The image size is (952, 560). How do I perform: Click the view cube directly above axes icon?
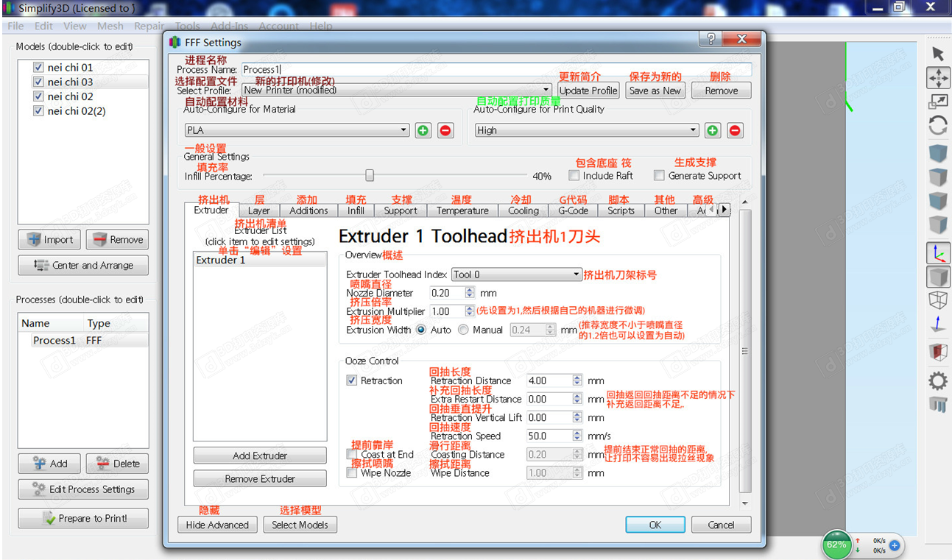coord(937,224)
